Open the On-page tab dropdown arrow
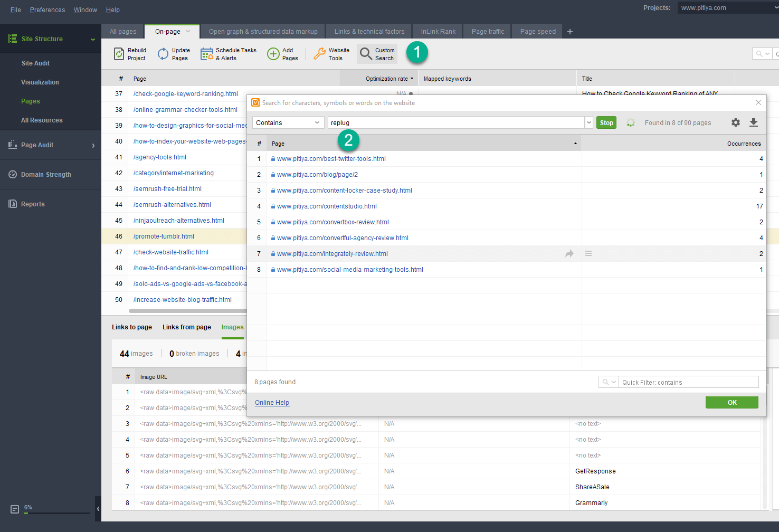 pos(188,31)
